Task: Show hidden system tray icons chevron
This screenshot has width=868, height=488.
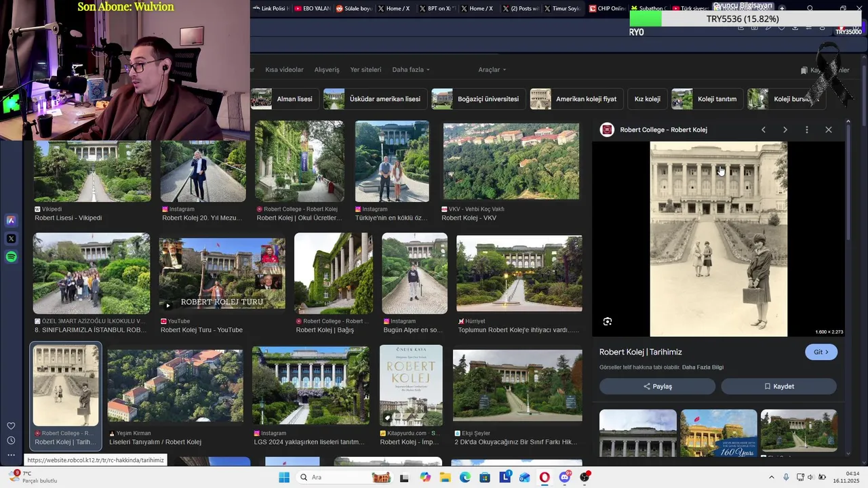Action: 771,477
